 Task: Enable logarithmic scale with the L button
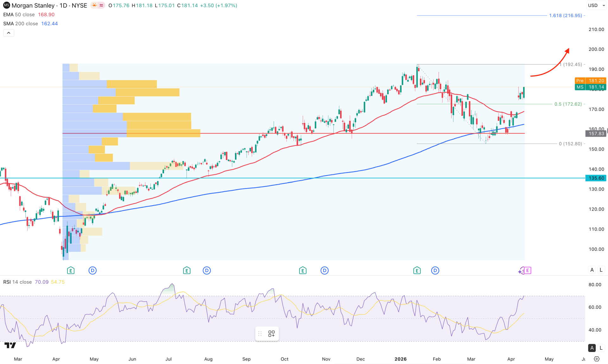pos(601,270)
